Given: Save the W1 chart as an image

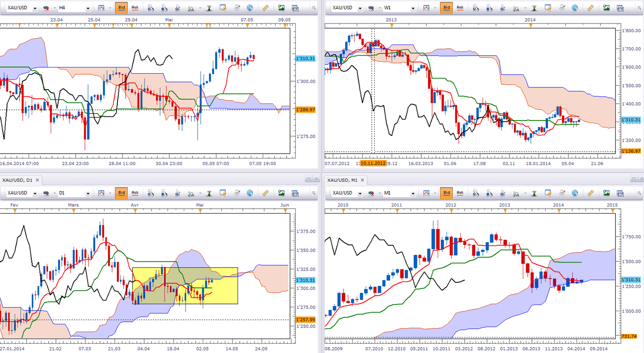Looking at the screenshot, I should click(607, 8).
